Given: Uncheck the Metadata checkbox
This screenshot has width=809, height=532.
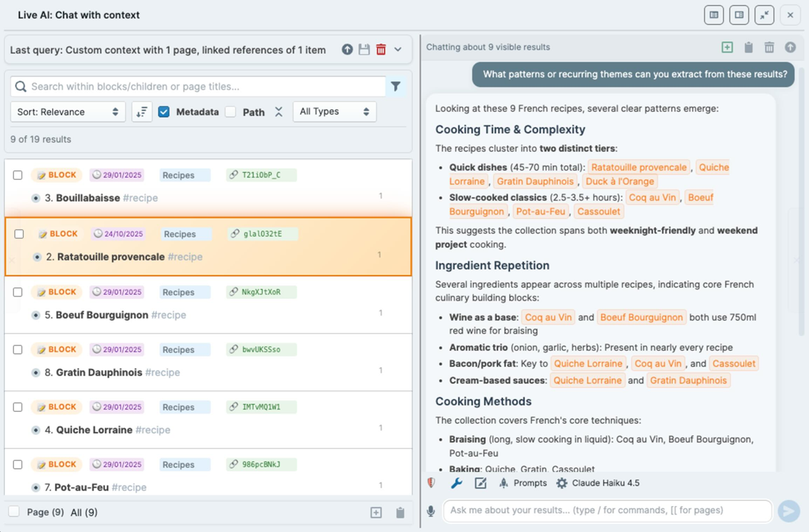Looking at the screenshot, I should pyautogui.click(x=164, y=112).
